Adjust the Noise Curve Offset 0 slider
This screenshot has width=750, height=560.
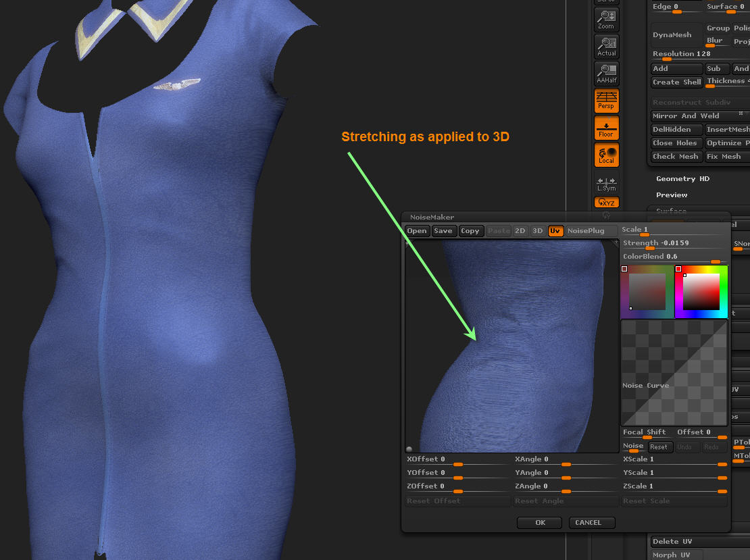click(x=702, y=433)
